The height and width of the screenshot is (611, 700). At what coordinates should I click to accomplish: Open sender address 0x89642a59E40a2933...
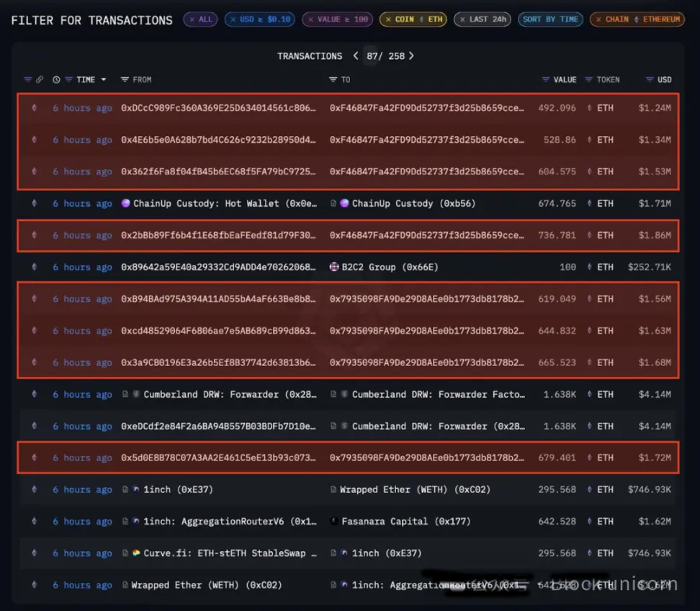[218, 267]
